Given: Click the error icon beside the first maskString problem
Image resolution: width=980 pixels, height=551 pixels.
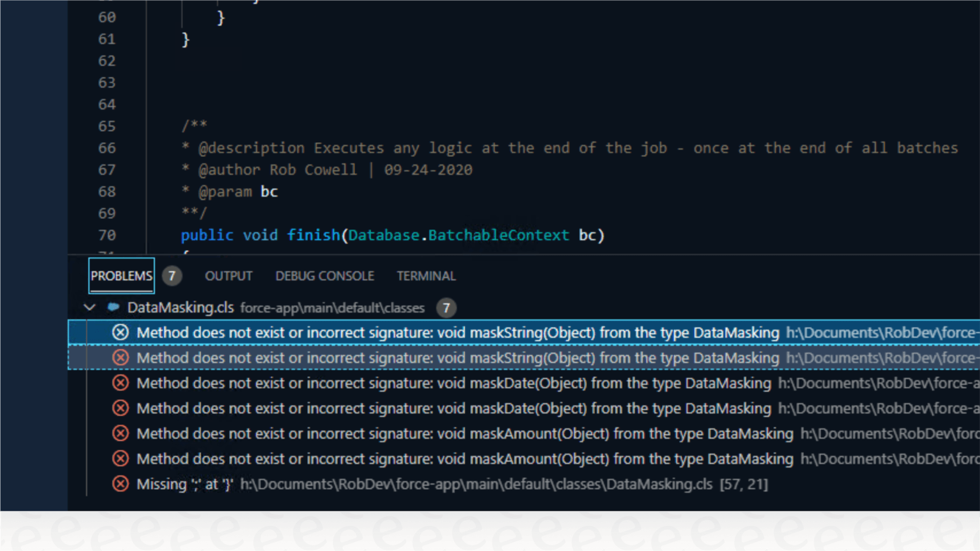Looking at the screenshot, I should (x=121, y=332).
